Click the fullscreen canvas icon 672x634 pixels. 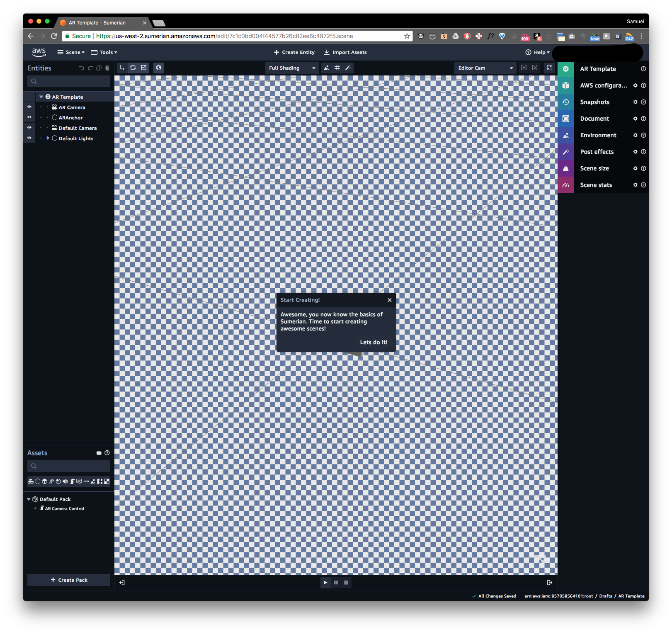coord(549,68)
